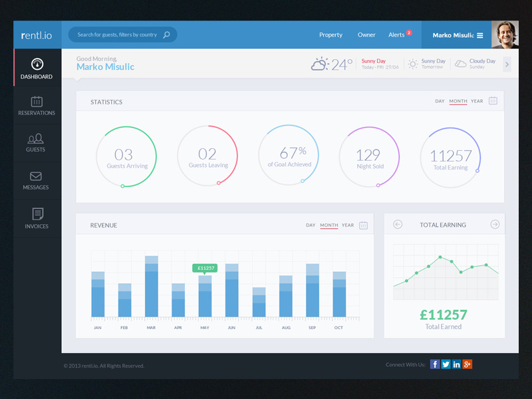
Task: Go to previous Total Earning chart
Action: (398, 224)
